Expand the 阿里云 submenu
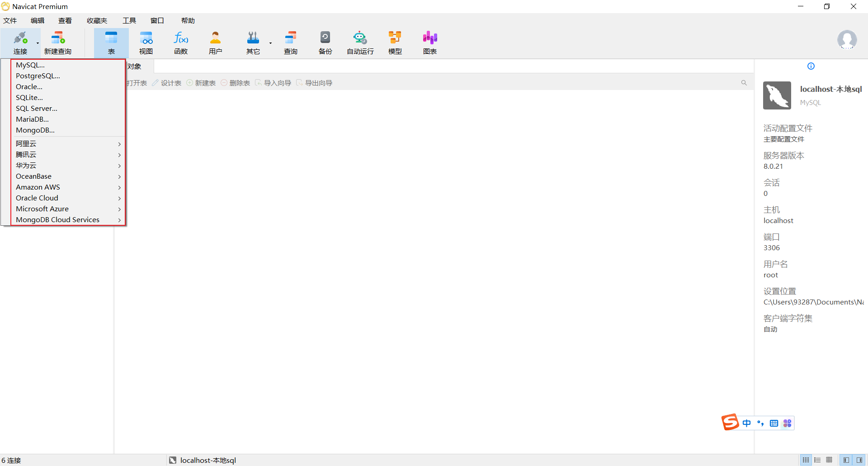 point(68,144)
